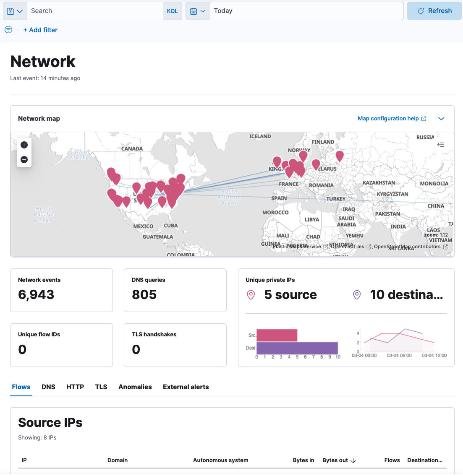Image resolution: width=463 pixels, height=476 pixels.
Task: Click the Add filter link
Action: click(40, 30)
